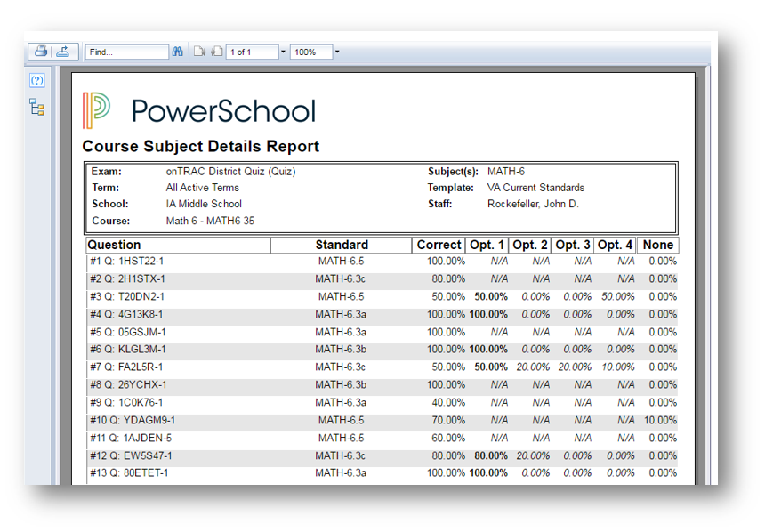Image resolution: width=765 pixels, height=532 pixels.
Task: Click MATH-6.5 standard in row #1
Action: pyautogui.click(x=341, y=262)
